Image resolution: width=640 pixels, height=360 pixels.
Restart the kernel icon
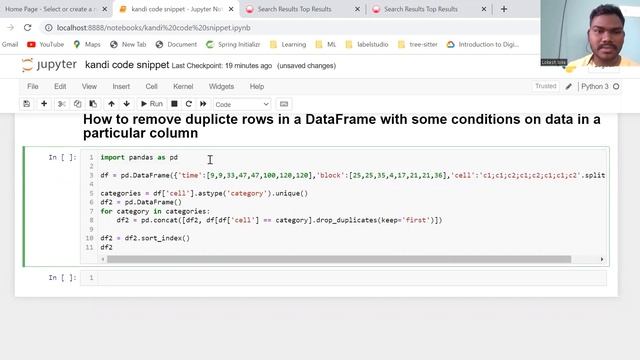pos(189,104)
